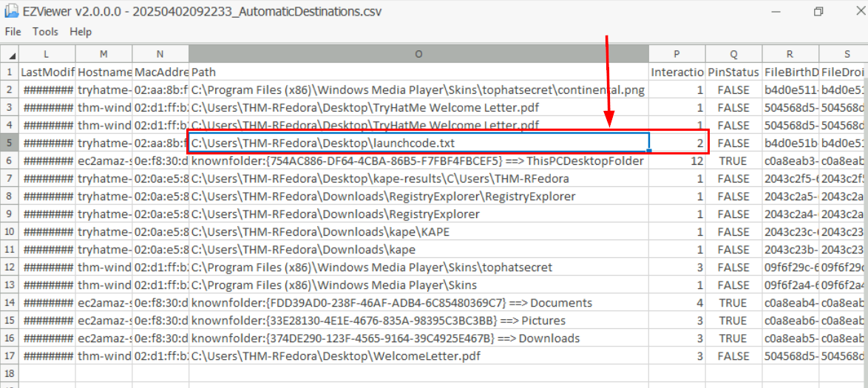Screen dimensions: 868x388
Task: Click TRUE PinStatus in row 6
Action: click(x=733, y=161)
